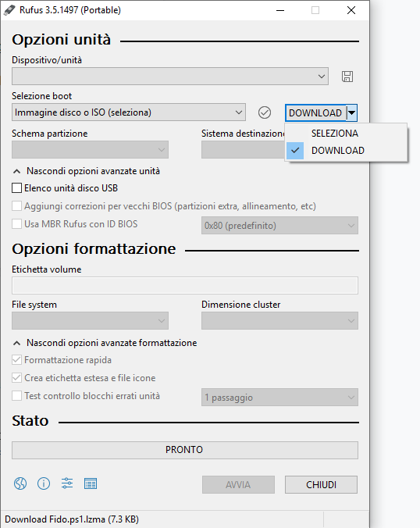Click the DOWNLOAD split-button arrow
The height and width of the screenshot is (528, 420).
click(x=351, y=112)
